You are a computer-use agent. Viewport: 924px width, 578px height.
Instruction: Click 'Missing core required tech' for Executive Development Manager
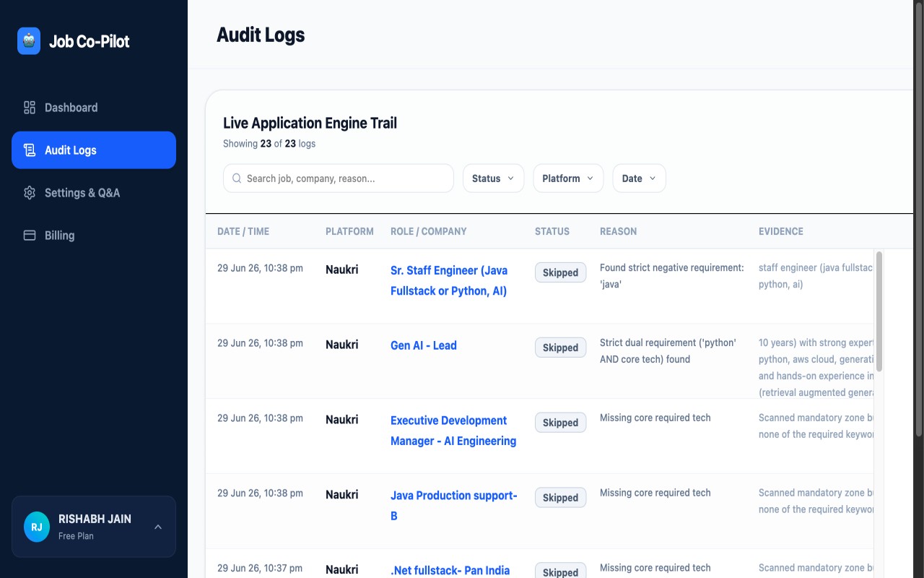pos(655,418)
